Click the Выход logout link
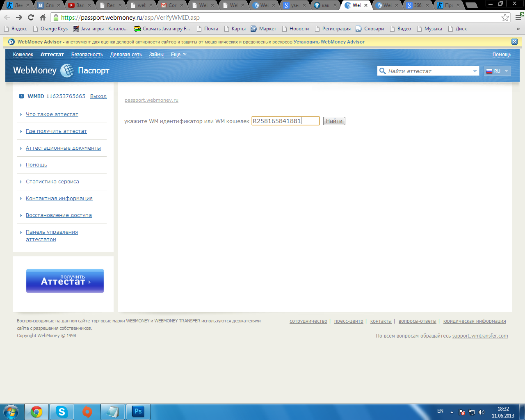 [x=98, y=96]
